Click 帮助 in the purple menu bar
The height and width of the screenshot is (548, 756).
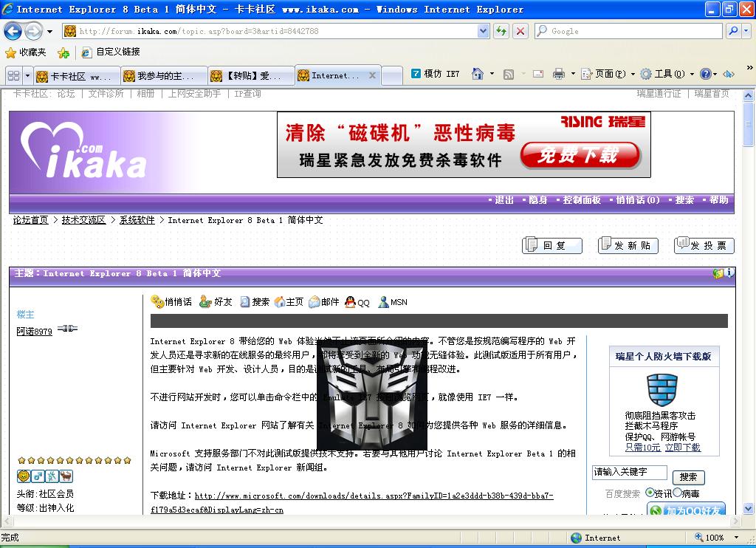[x=718, y=200]
